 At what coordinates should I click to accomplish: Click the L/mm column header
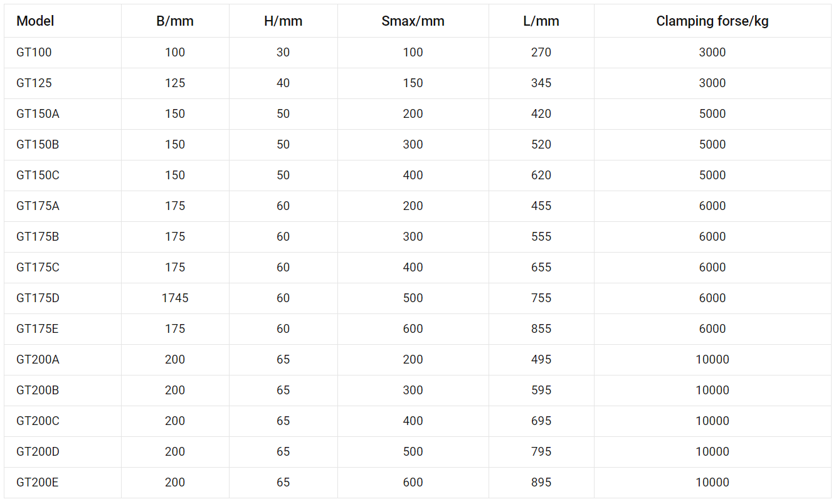541,21
